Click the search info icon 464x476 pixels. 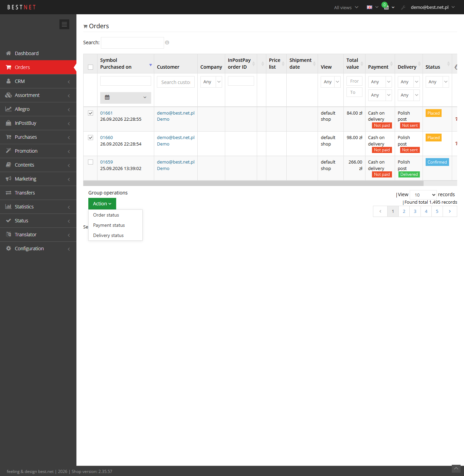tap(167, 42)
